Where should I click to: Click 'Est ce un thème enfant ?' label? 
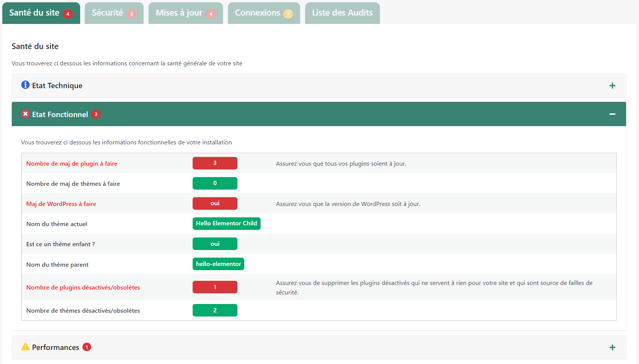(x=60, y=244)
